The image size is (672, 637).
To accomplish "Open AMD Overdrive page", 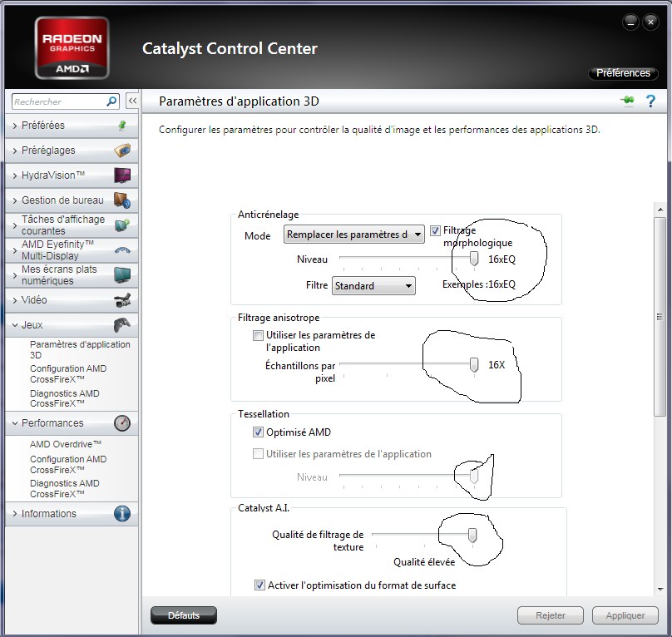I will [x=66, y=444].
